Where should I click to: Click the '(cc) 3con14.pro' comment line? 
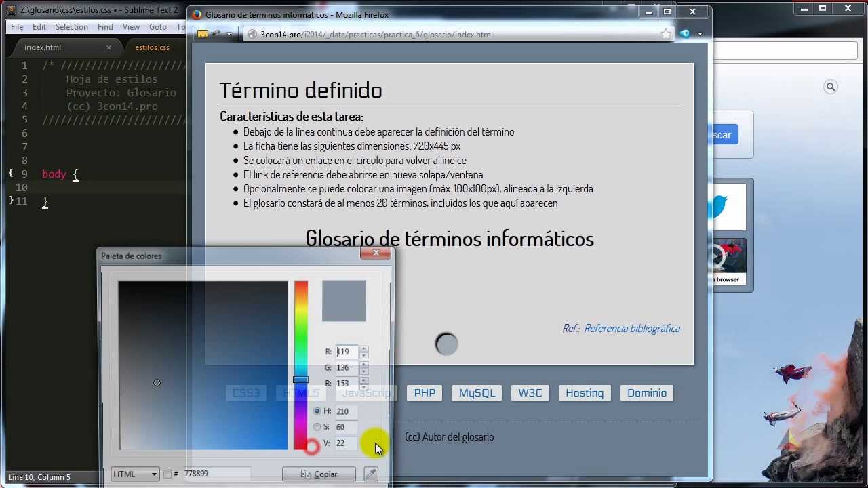point(112,106)
